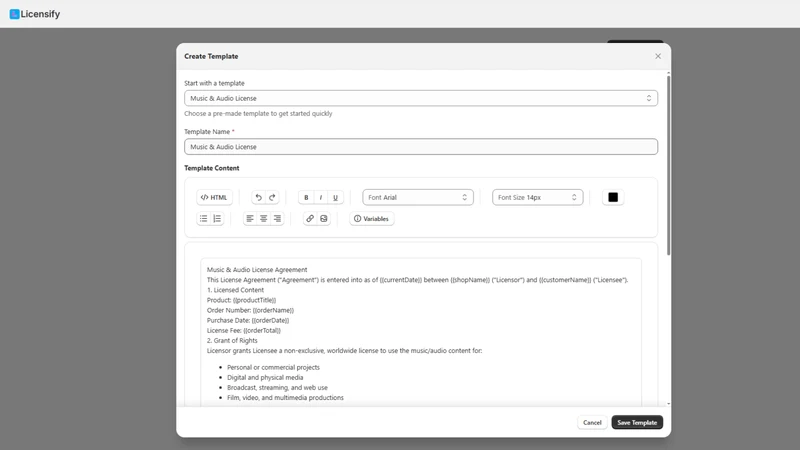The width and height of the screenshot is (800, 450).
Task: Center-align the text
Action: (x=263, y=218)
